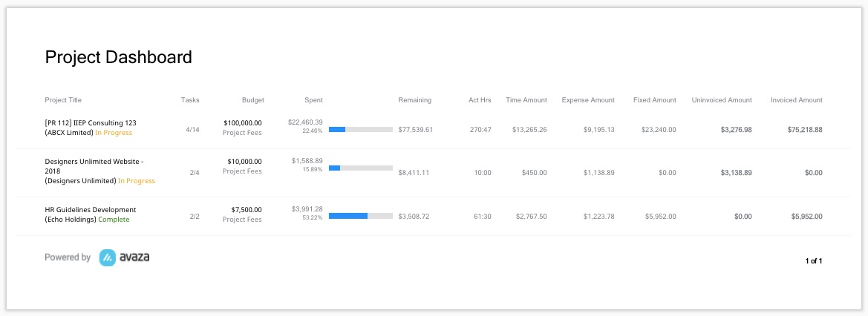The height and width of the screenshot is (316, 868).
Task: Click the Spent column header
Action: pos(313,100)
